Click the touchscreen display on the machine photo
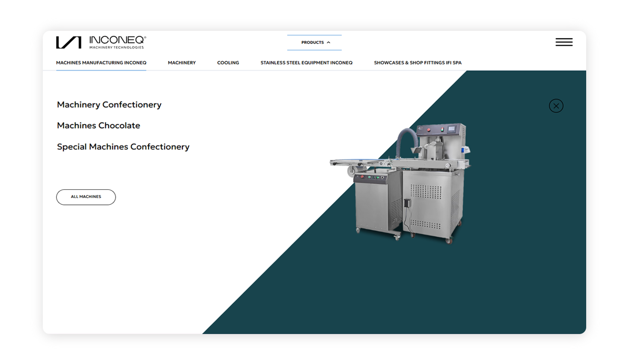Screen dimensions: 629x364 [451, 129]
